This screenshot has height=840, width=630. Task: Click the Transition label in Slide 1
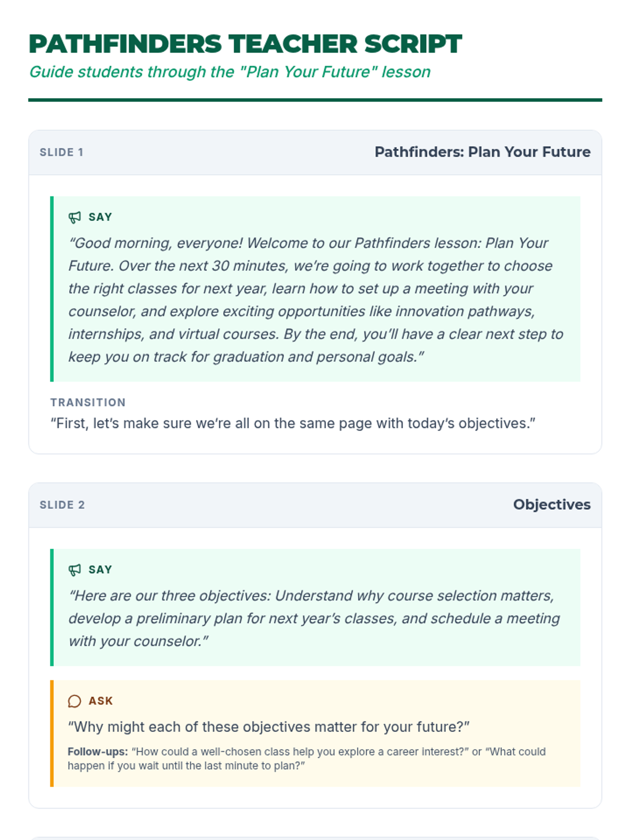pyautogui.click(x=88, y=403)
